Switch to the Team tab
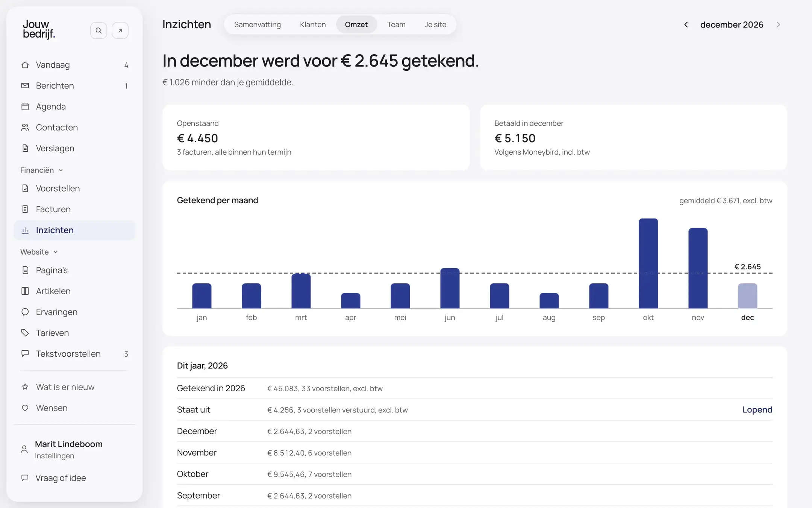Viewport: 812px width, 508px height. [x=396, y=24]
